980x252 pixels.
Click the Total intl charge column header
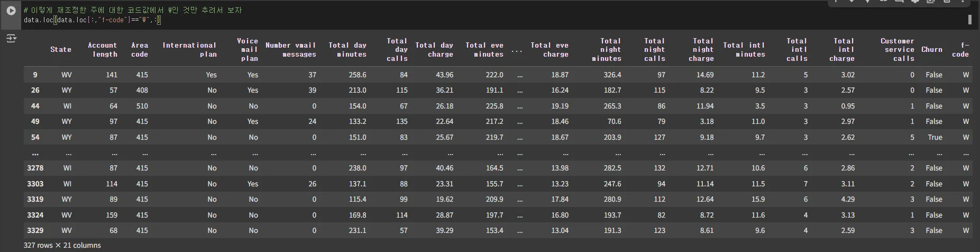point(842,49)
